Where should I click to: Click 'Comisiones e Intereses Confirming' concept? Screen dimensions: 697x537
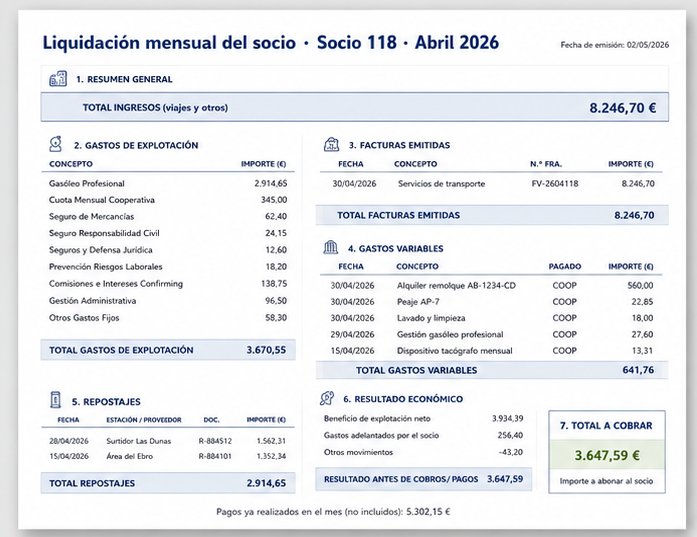[116, 284]
